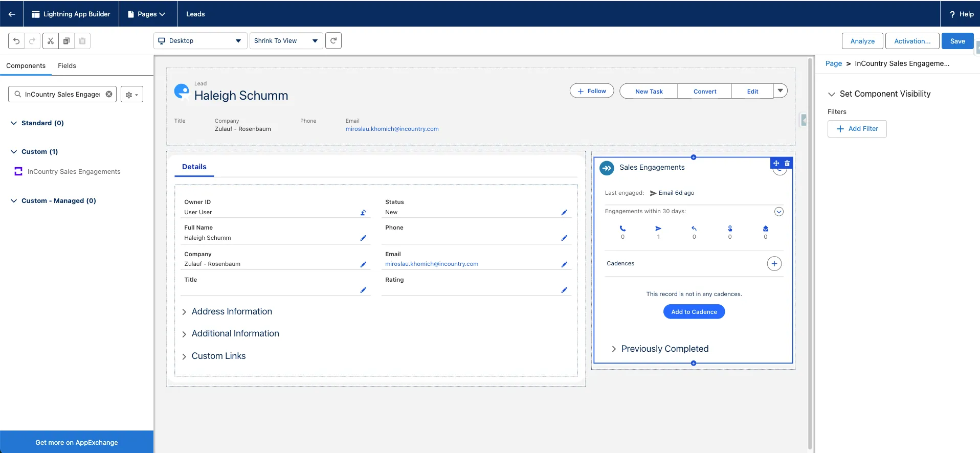Click the Save button
This screenshot has width=980, height=453.
(957, 41)
